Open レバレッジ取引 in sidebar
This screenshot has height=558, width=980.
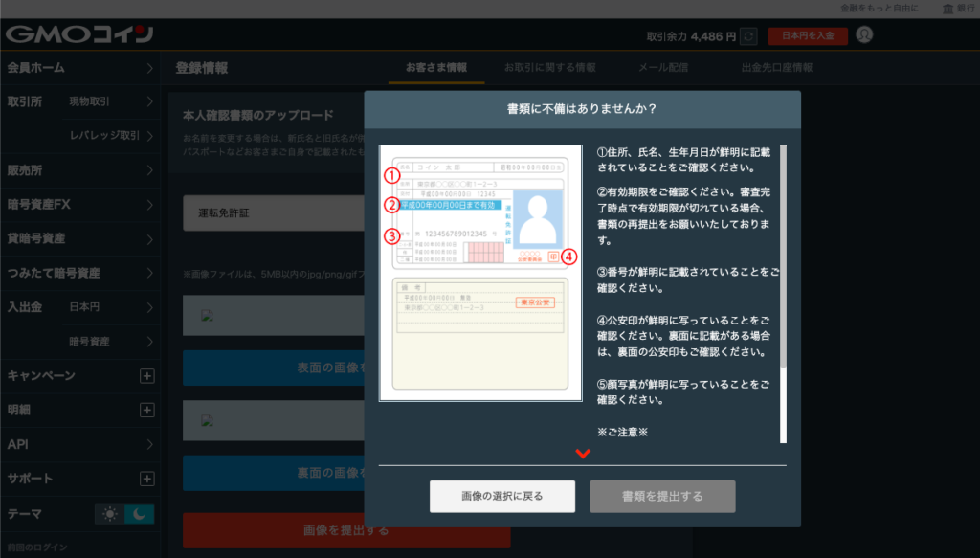coord(111,136)
